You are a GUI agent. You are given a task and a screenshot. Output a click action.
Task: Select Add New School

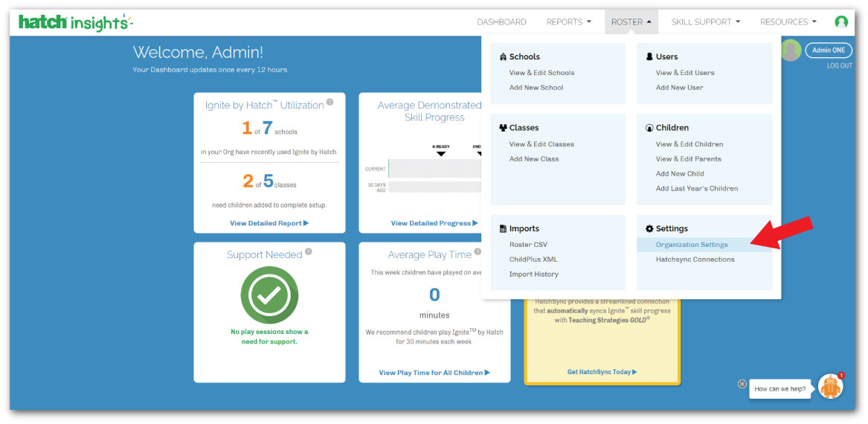click(536, 88)
